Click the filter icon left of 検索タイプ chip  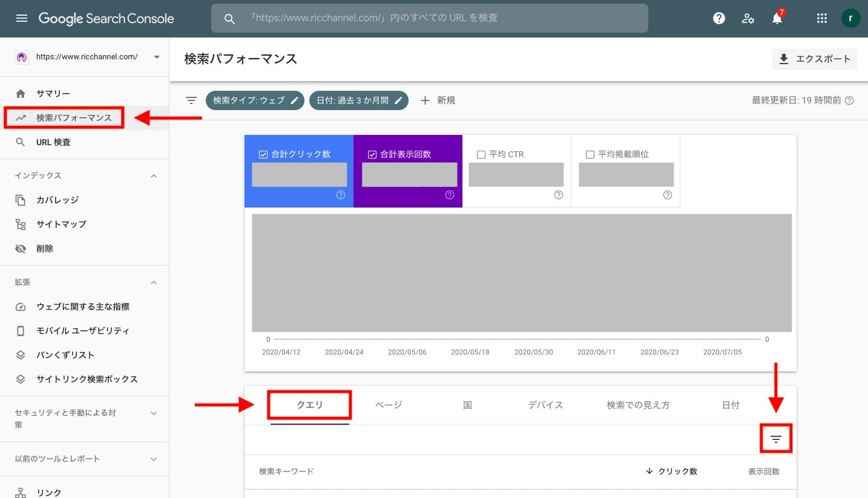point(191,100)
